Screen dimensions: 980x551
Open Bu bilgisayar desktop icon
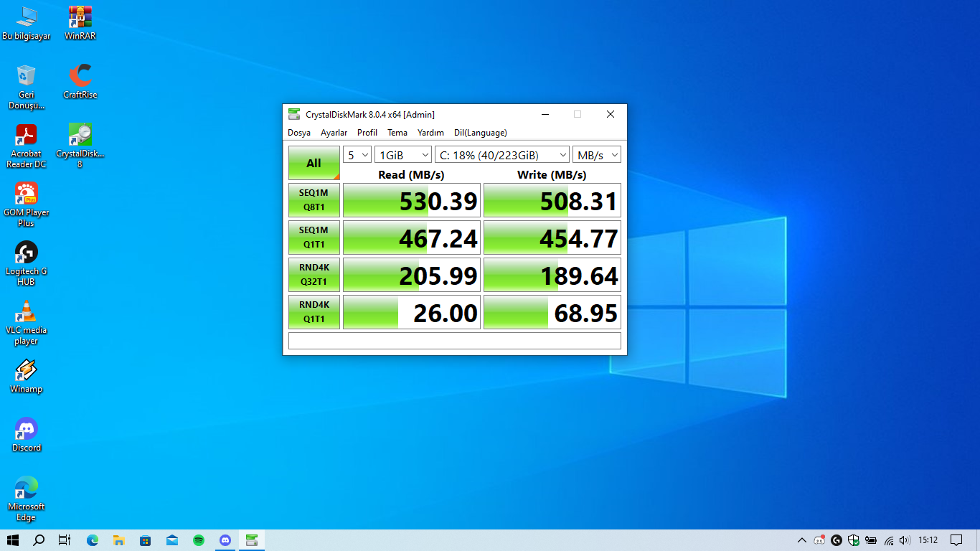click(27, 22)
